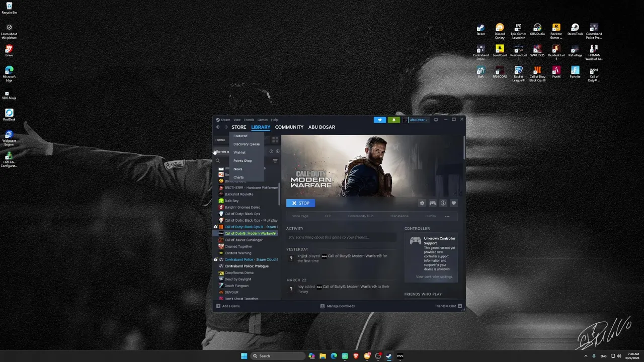Switch to the library grid view icon
Screen dimensions: 644x362
pyautogui.click(x=275, y=140)
